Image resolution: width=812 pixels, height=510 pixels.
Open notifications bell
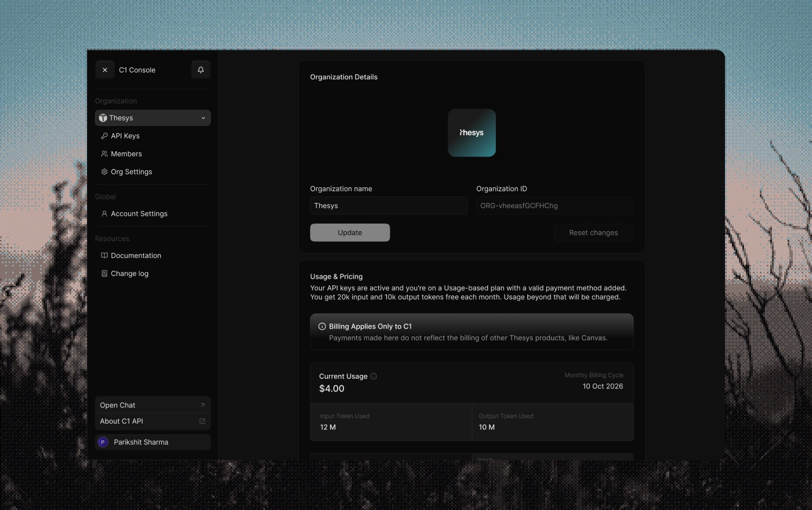click(201, 70)
